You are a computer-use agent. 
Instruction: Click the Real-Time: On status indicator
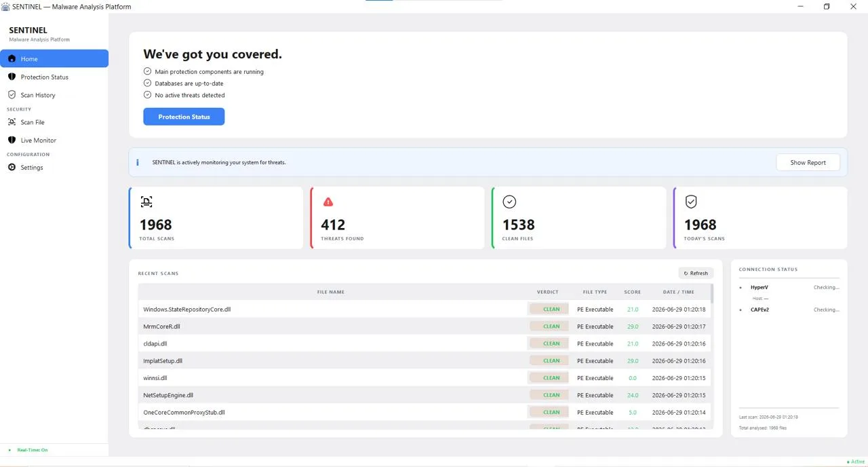coord(28,450)
